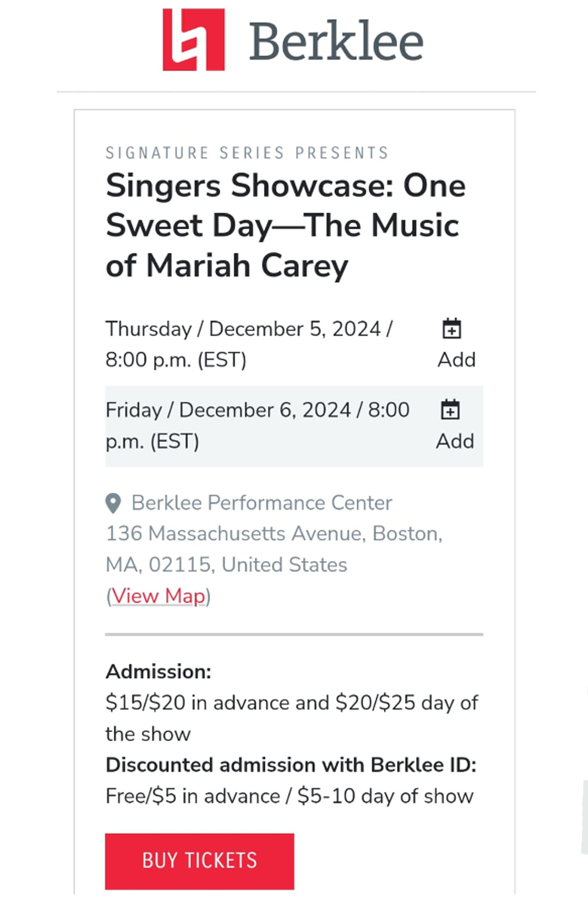
Task: Click the Signature Series Presents label
Action: pos(247,153)
